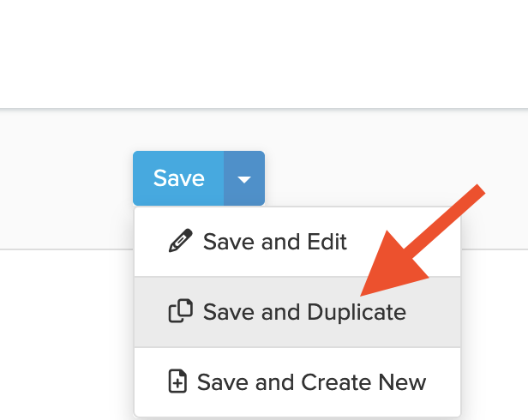The width and height of the screenshot is (528, 420).
Task: Click the "Save and Create New" text
Action: pyautogui.click(x=311, y=381)
